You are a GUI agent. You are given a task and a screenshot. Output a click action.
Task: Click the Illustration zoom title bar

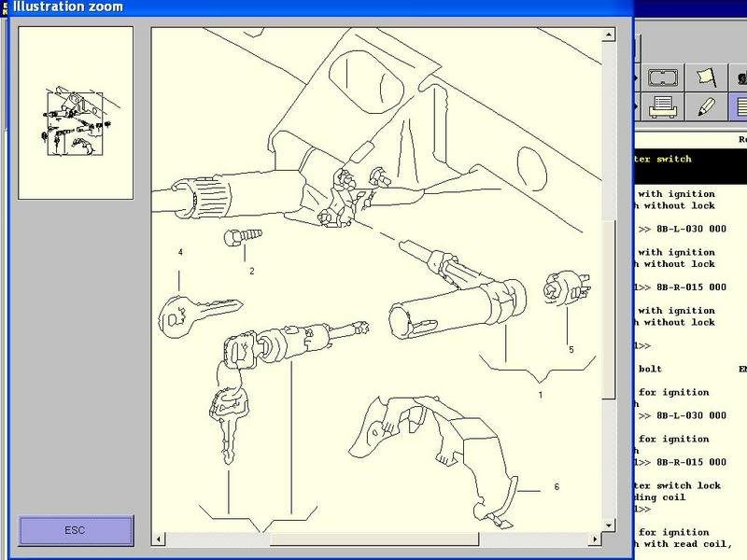click(317, 7)
